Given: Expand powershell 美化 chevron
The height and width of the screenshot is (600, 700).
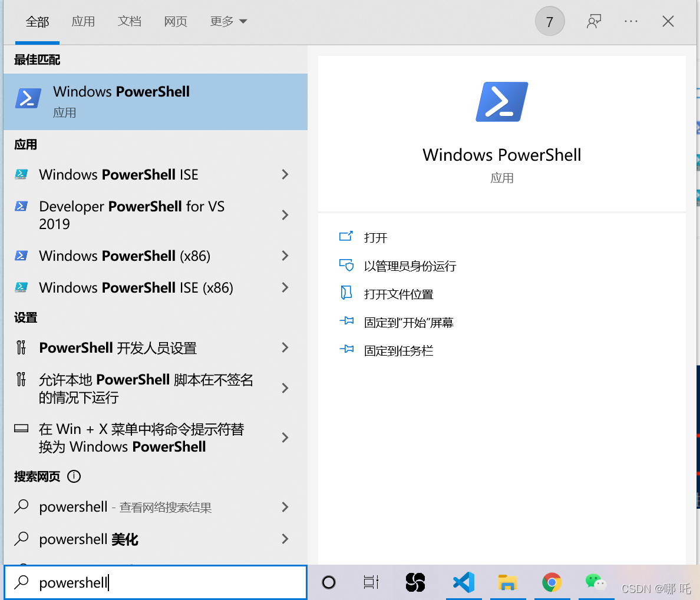Looking at the screenshot, I should pyautogui.click(x=285, y=539).
